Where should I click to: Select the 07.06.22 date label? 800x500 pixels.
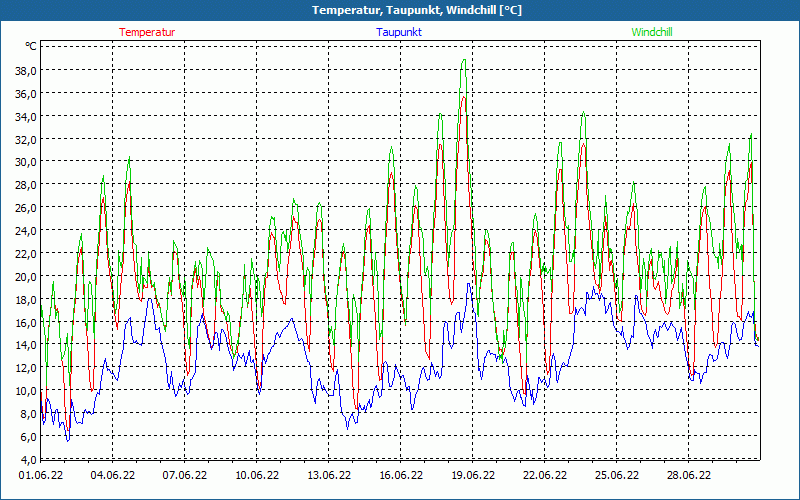tap(185, 475)
